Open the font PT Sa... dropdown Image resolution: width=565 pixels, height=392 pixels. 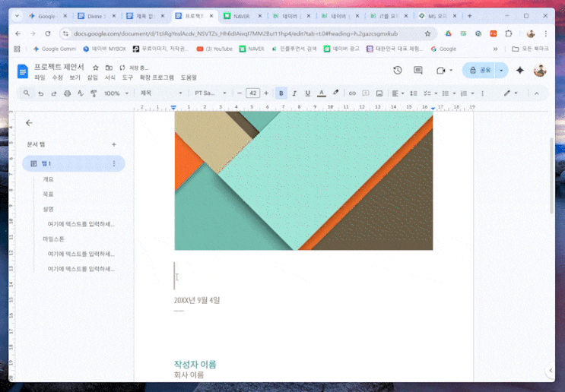click(x=211, y=93)
